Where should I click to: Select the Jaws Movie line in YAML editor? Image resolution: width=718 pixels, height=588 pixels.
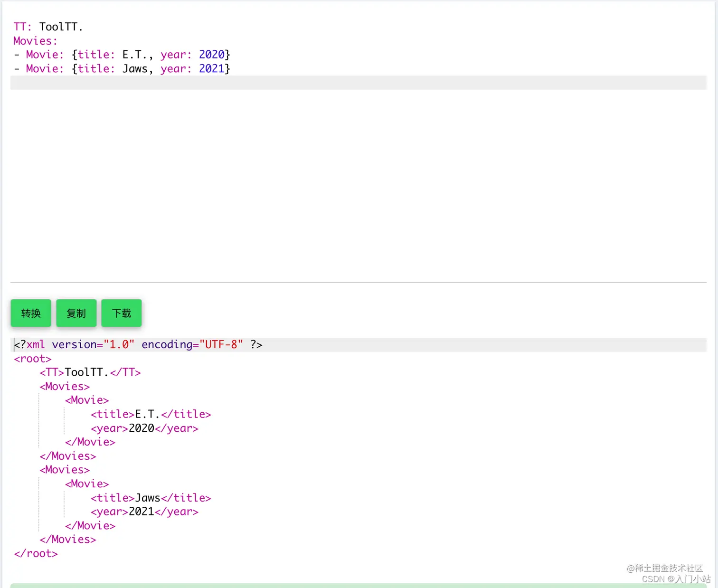(122, 69)
